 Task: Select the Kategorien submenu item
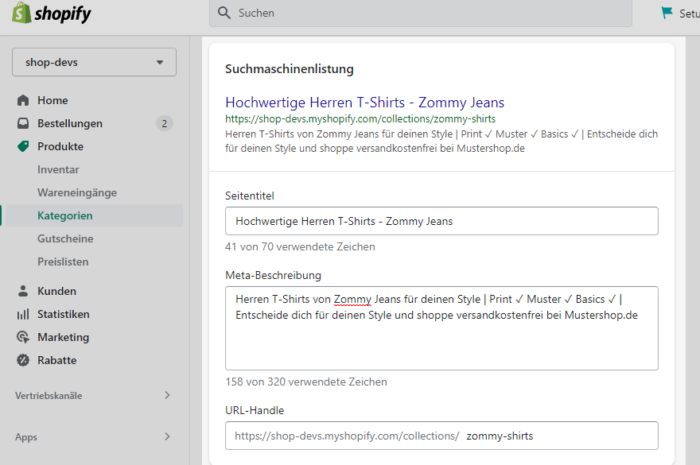(65, 216)
